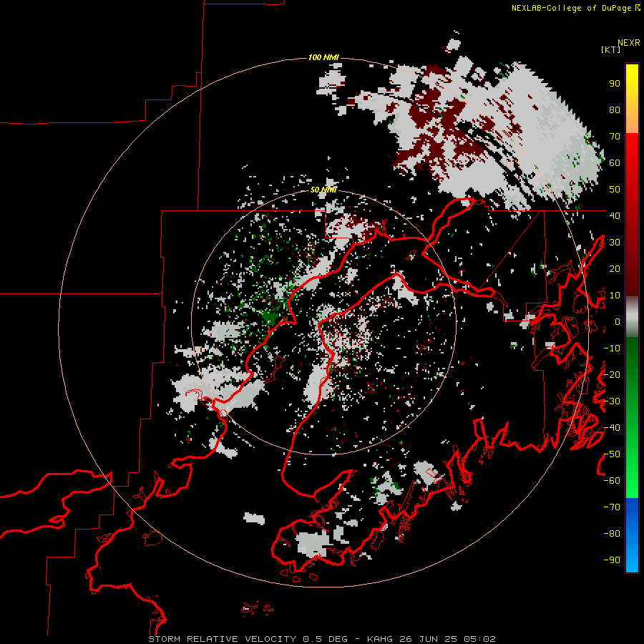Image resolution: width=644 pixels, height=644 pixels.
Task: Click the -10 value on the velocity scale
Action: click(x=612, y=348)
